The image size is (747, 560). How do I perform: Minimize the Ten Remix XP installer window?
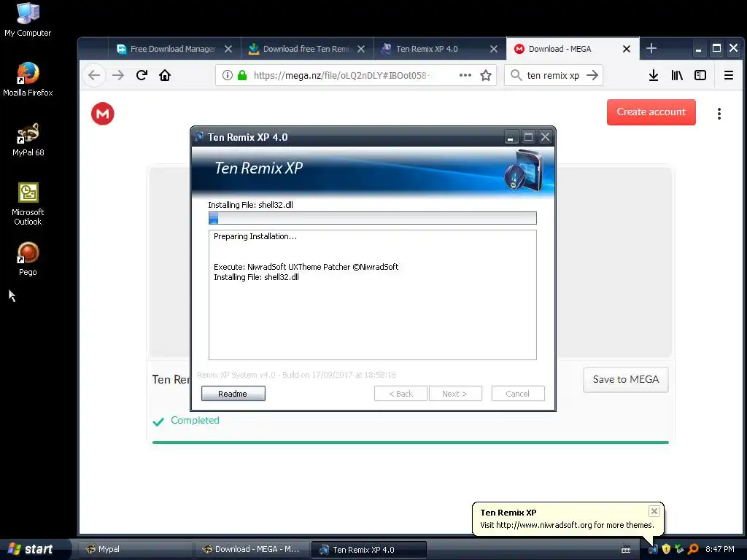[x=510, y=137]
